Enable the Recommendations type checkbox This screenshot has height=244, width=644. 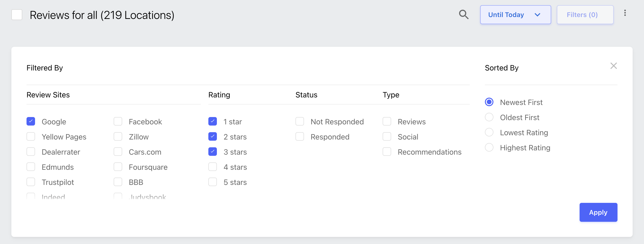tap(387, 152)
